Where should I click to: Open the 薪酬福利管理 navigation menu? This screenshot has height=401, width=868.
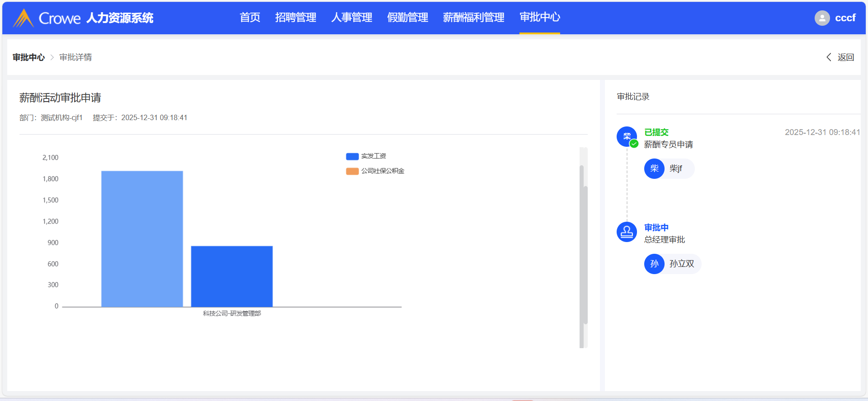[x=473, y=18]
